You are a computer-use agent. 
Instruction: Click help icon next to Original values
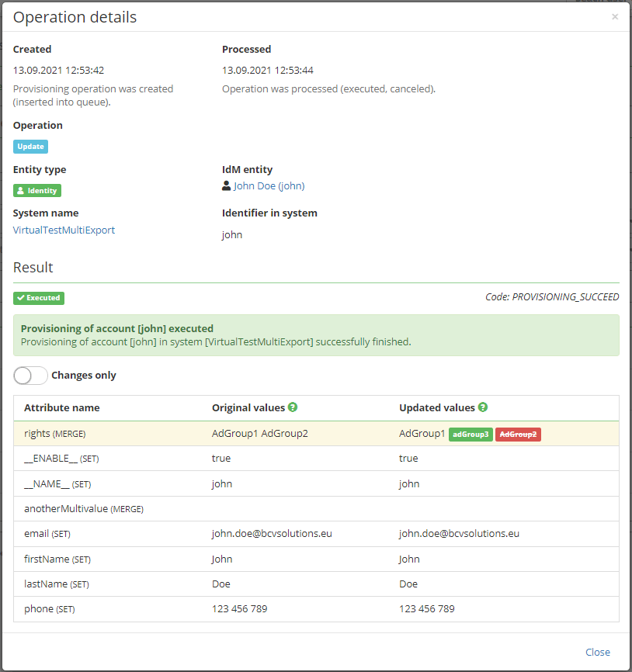(293, 407)
